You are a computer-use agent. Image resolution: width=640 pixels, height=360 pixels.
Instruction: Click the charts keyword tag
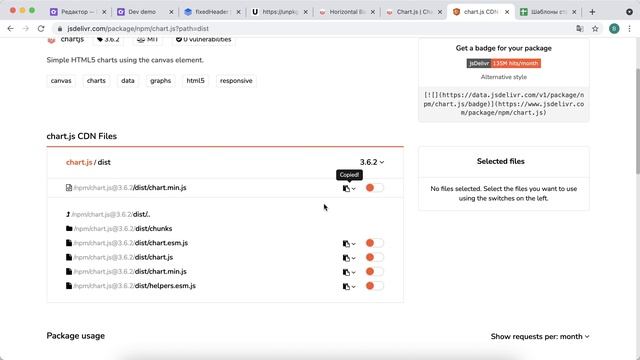[x=96, y=81]
